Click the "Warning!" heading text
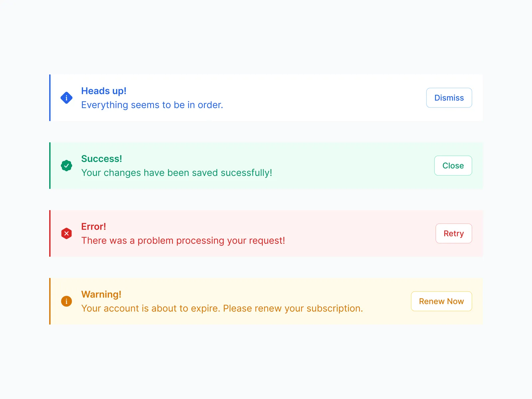 [x=101, y=294]
